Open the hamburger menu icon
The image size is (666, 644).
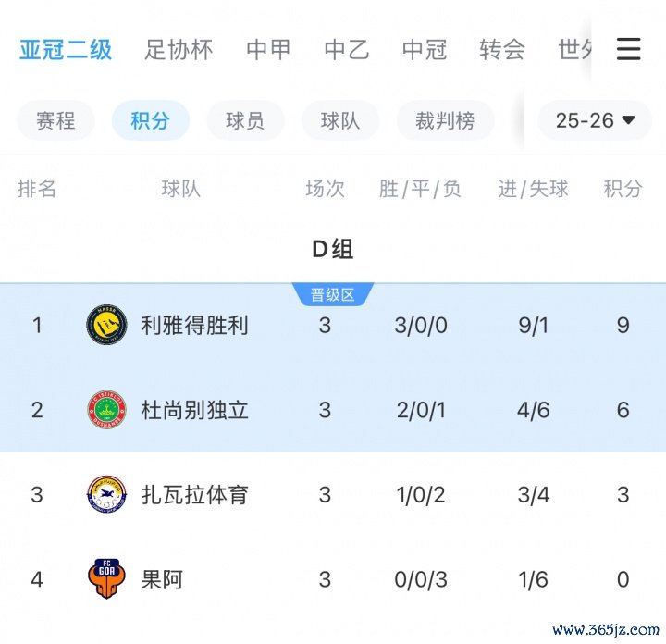tap(628, 48)
